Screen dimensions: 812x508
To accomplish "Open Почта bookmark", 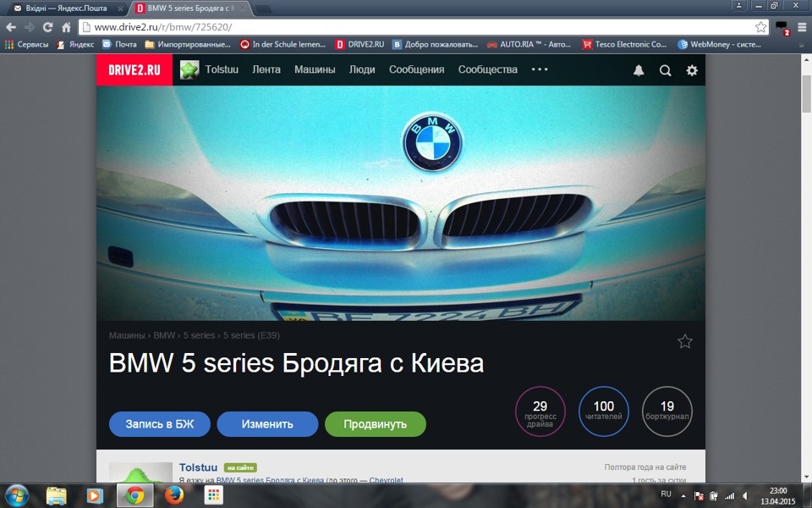I will tap(119, 45).
